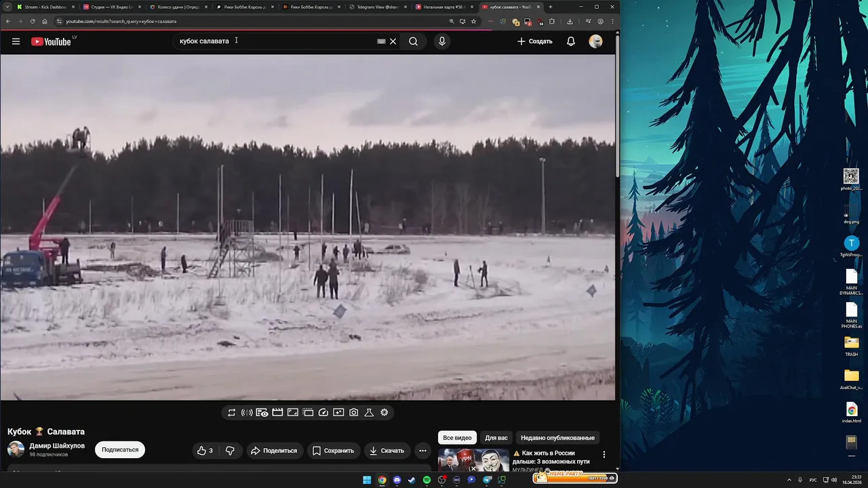
Task: Toggle the volume boost sound-wave icon
Action: [247, 412]
